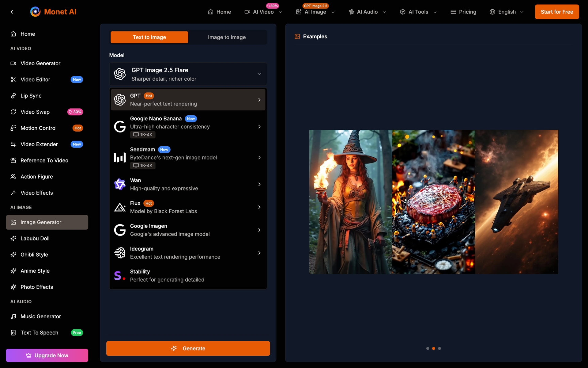Expand the Wan model options
Viewport: 588px width, 368px height.
pos(188,185)
